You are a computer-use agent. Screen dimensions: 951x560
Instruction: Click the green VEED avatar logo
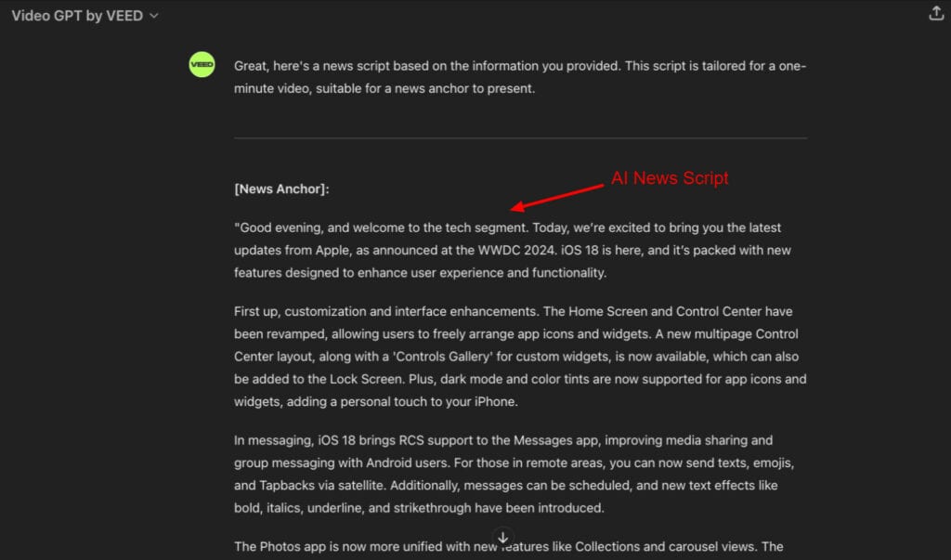pyautogui.click(x=202, y=65)
